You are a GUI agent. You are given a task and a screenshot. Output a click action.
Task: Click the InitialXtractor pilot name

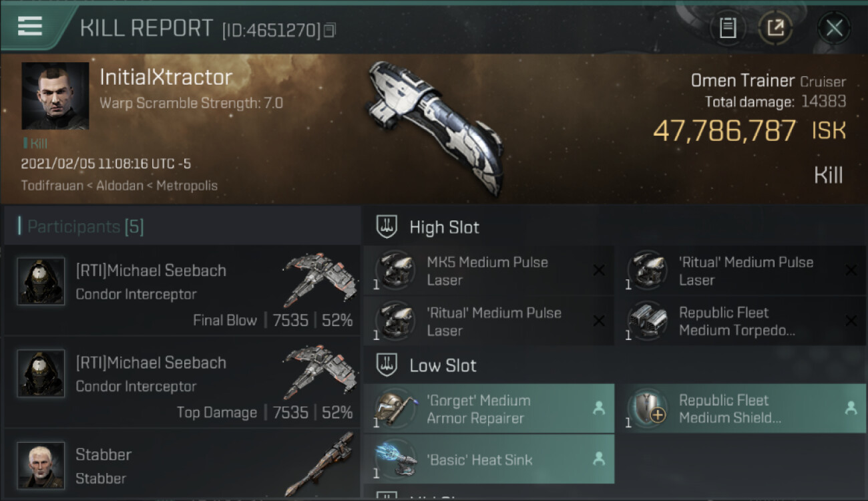click(x=166, y=77)
